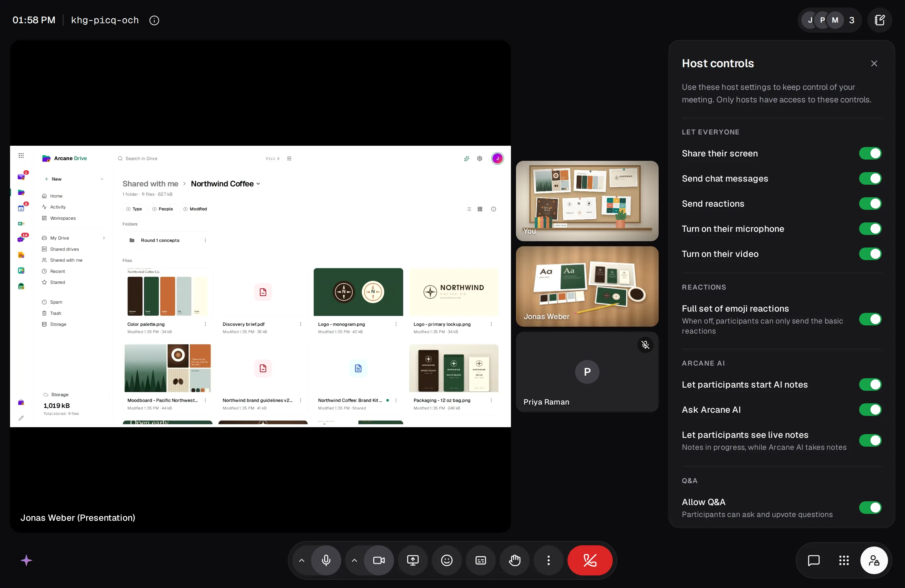Switch off Allow Q&A toggle
The image size is (905, 588).
pyautogui.click(x=870, y=508)
